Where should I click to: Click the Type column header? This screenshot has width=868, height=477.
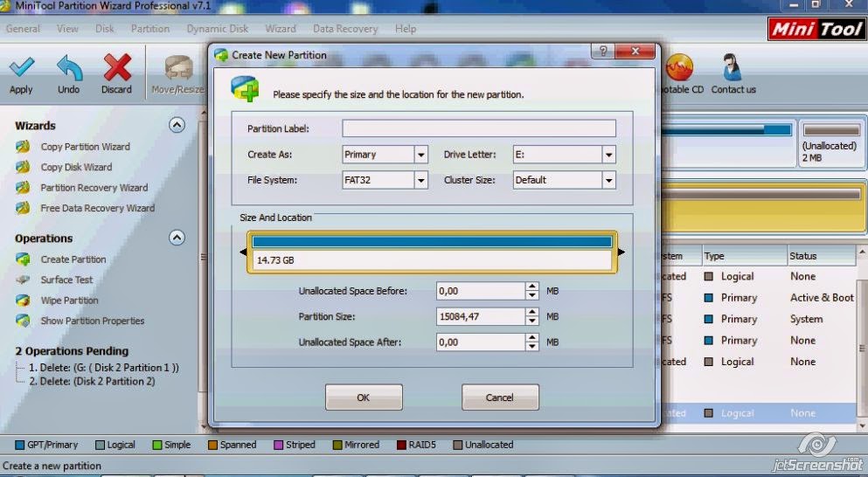[744, 256]
